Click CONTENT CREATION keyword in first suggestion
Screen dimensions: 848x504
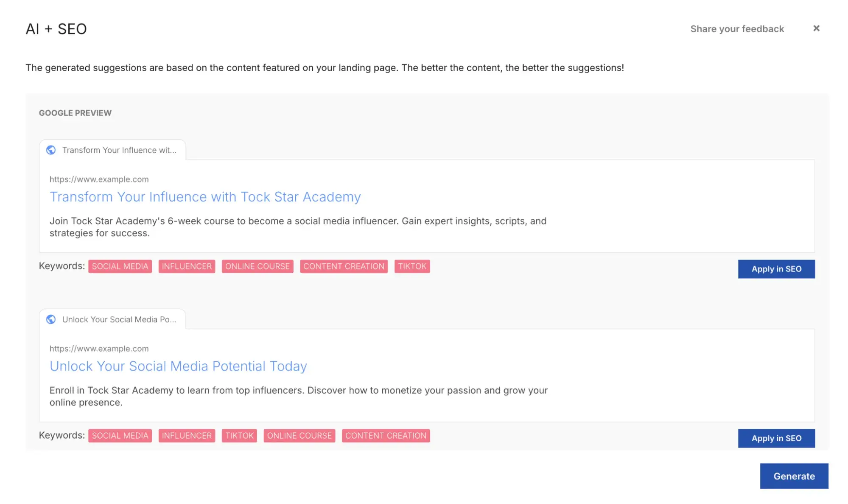point(344,266)
